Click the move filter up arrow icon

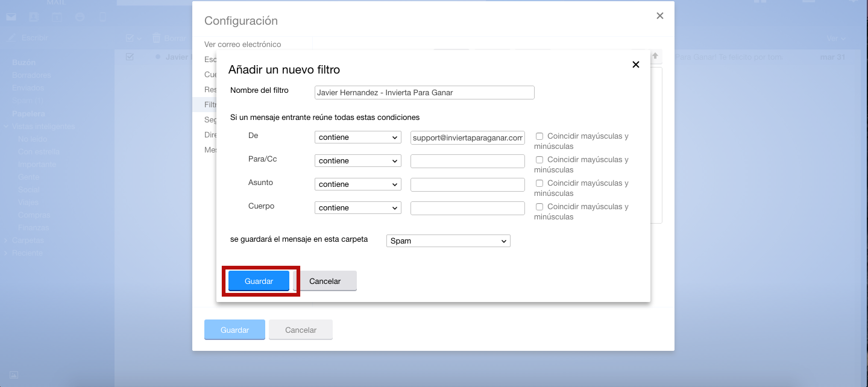[656, 57]
